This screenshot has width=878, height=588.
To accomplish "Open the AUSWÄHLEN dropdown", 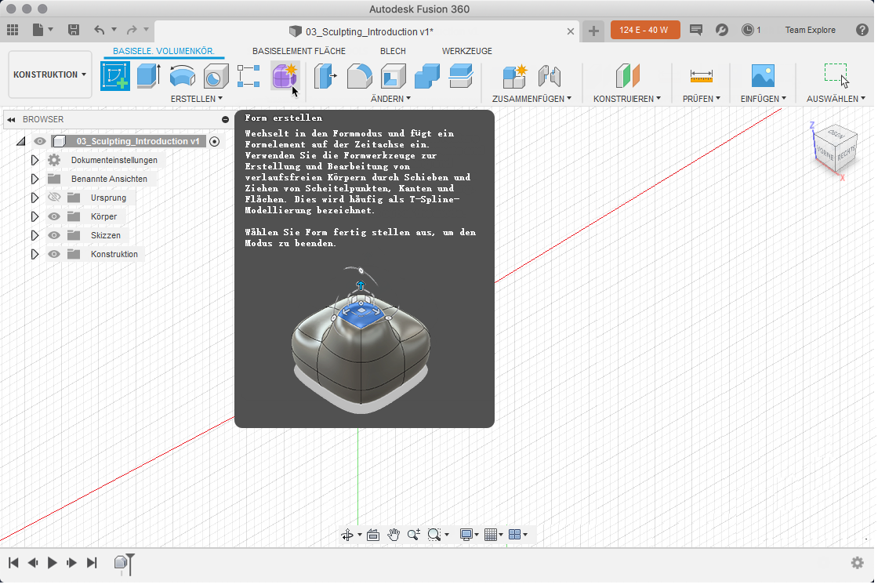I will coord(836,99).
